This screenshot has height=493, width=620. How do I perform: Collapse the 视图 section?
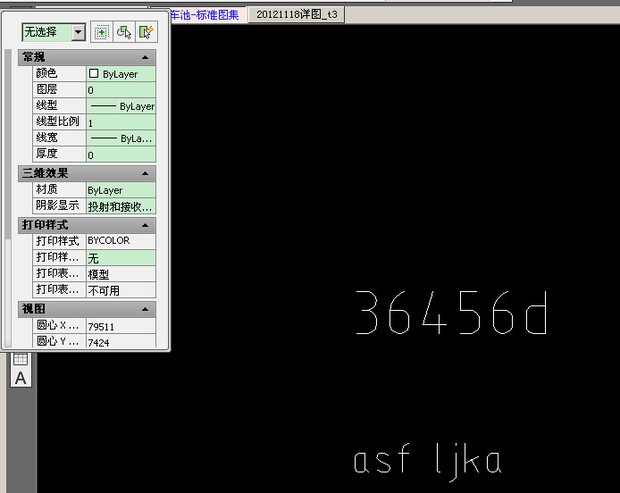click(145, 309)
